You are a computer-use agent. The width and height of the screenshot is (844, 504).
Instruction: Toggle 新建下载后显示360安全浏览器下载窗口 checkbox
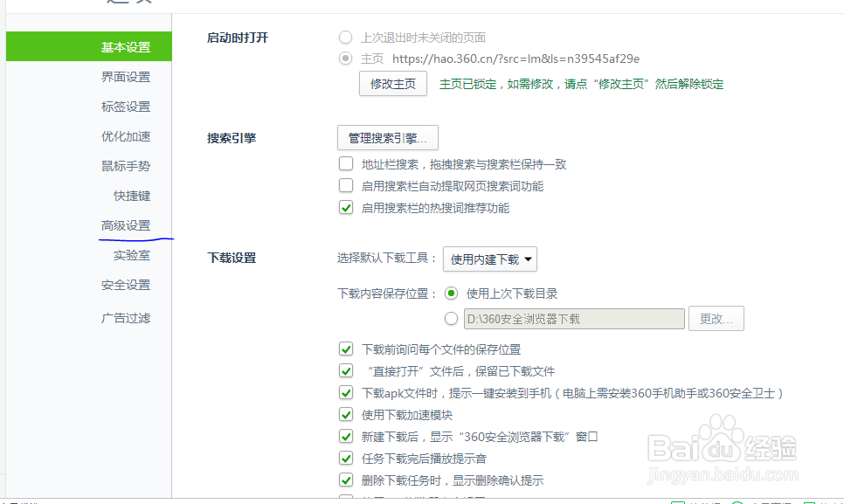(346, 436)
